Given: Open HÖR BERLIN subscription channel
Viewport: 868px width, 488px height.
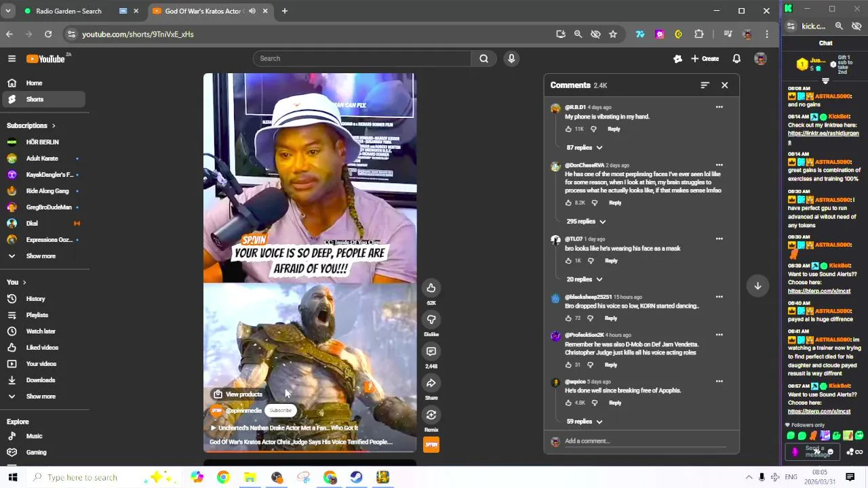Looking at the screenshot, I should point(43,142).
